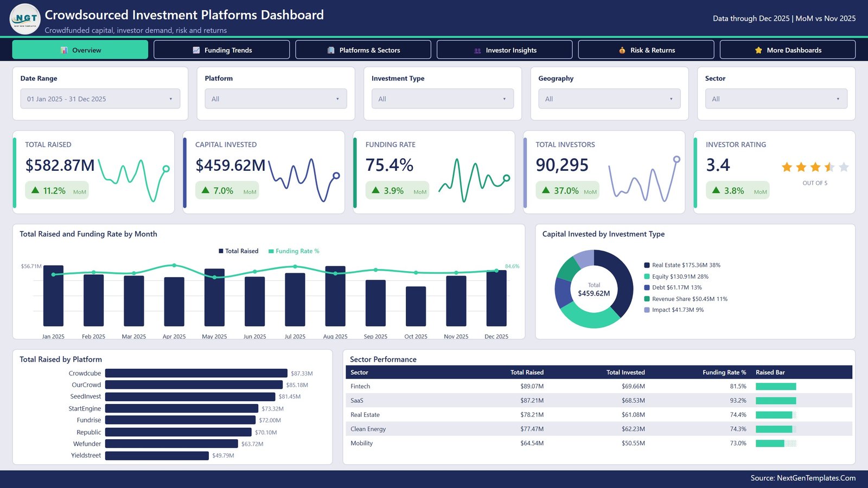Click the Total Investors up-arrow indicator
This screenshot has width=868, height=488.
[546, 190]
